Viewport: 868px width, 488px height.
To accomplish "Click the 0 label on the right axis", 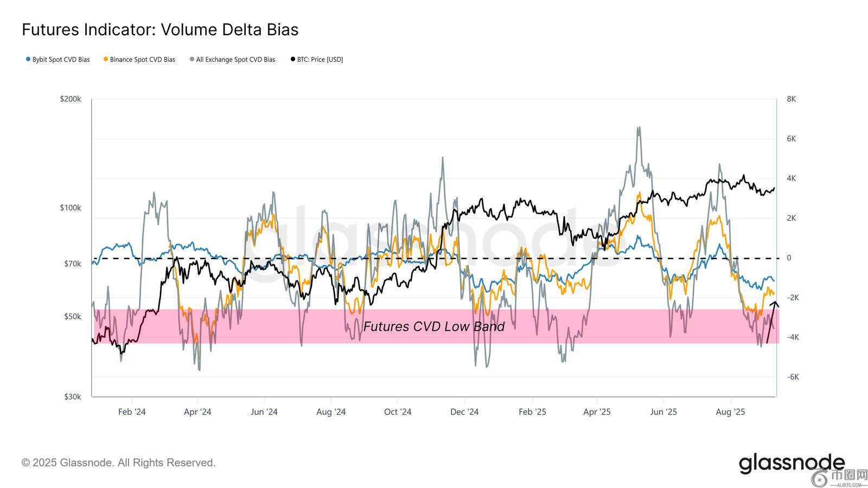I will click(x=789, y=258).
